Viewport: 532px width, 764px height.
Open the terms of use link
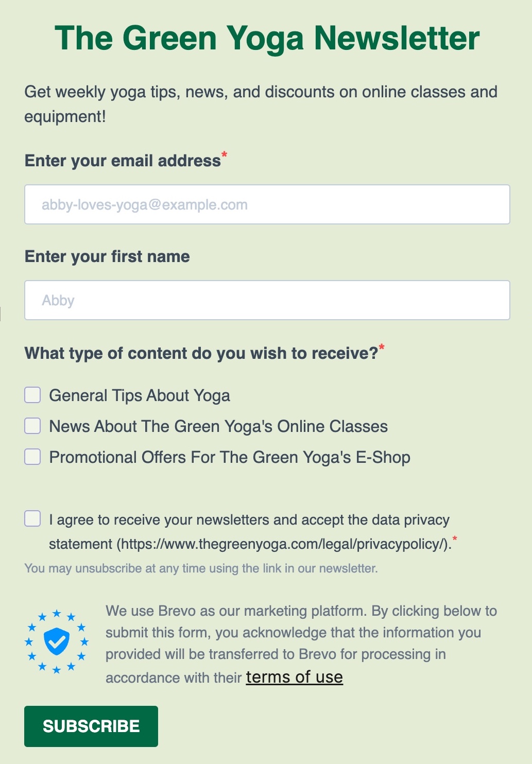[295, 677]
